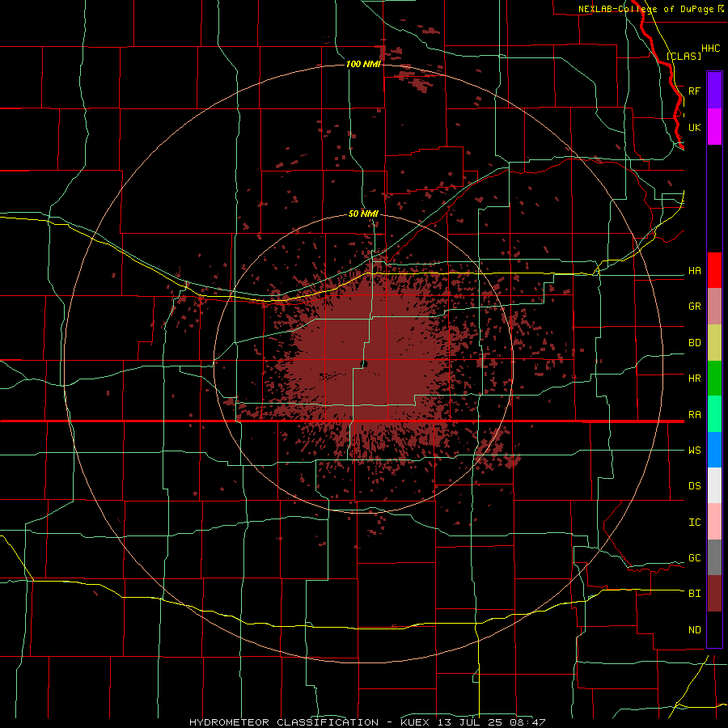Click the UK label beside the legend
The height and width of the screenshot is (728, 728).
(x=694, y=127)
